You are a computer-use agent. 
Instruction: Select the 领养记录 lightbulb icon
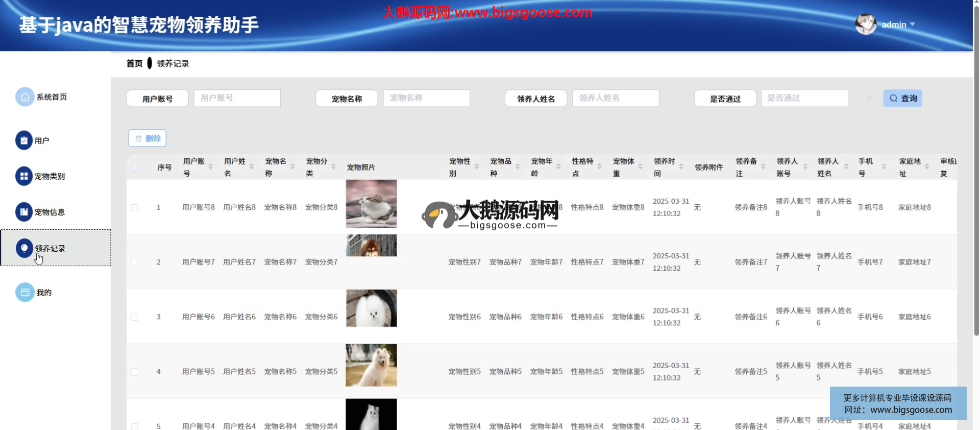pyautogui.click(x=24, y=248)
